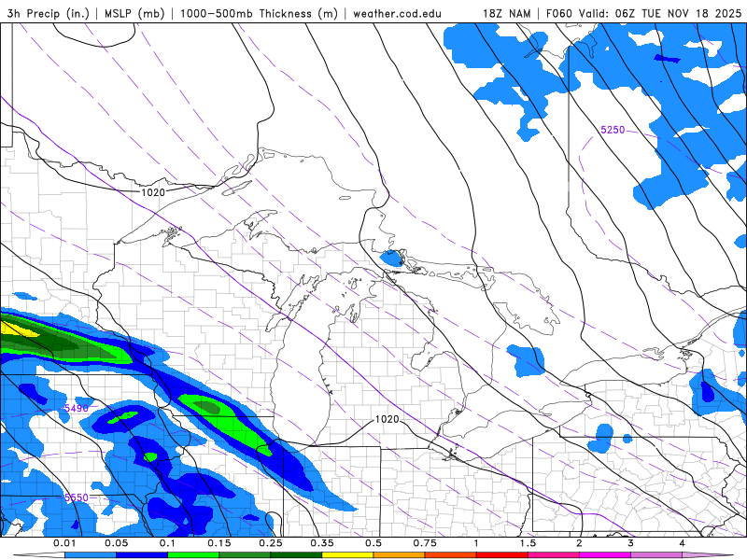Click the '0.15' legend value

219,543
